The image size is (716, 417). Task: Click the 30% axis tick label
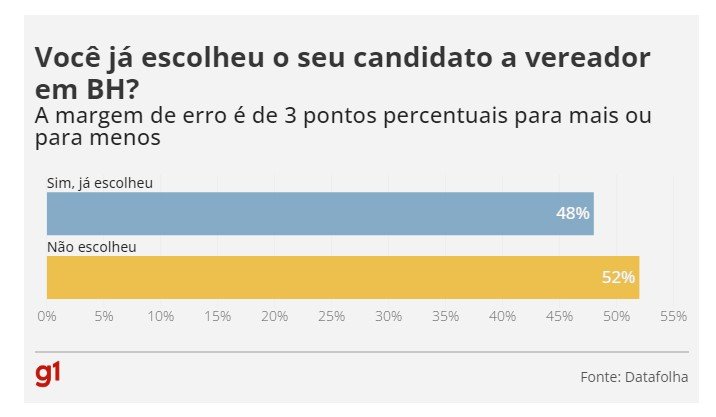pos(389,316)
